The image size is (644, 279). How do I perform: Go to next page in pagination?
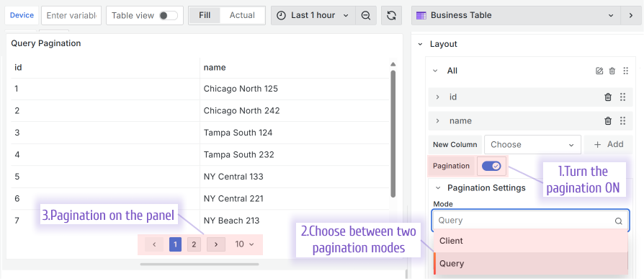click(x=216, y=244)
